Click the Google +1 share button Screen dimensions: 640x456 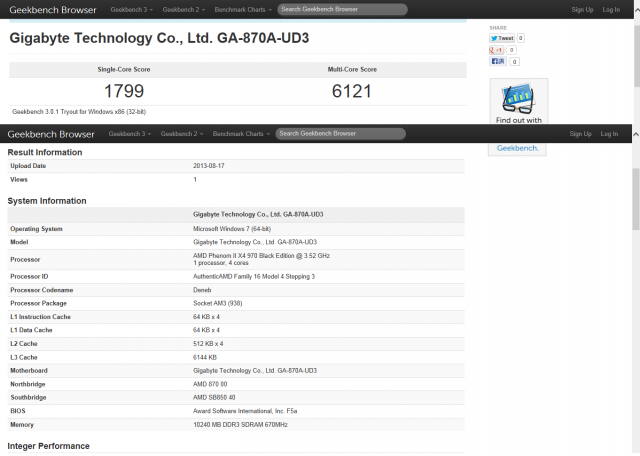pos(496,50)
